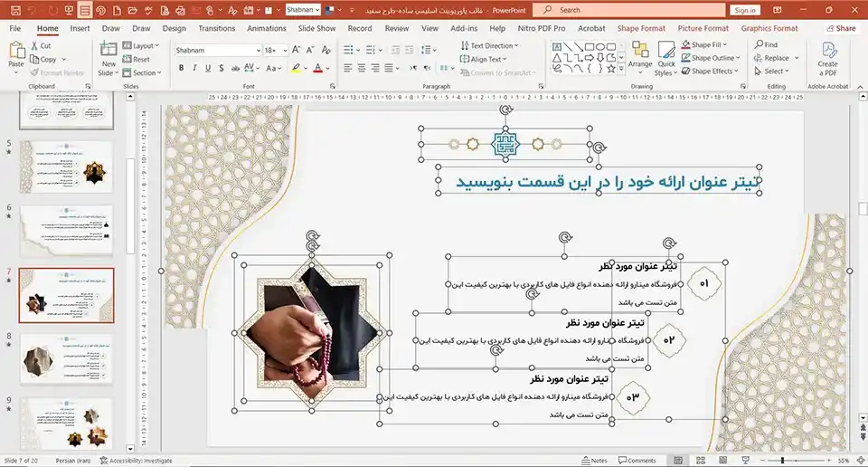Open Shape Outline dropdown
868x467 pixels.
(x=711, y=58)
